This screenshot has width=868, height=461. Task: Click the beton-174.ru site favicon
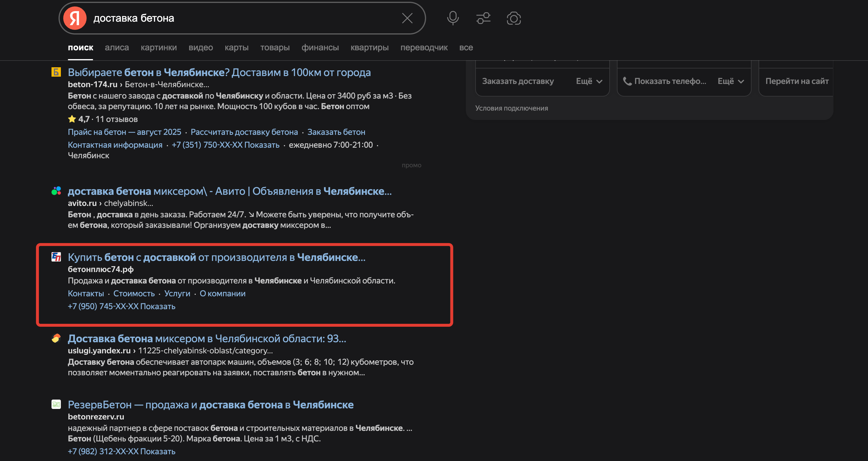tap(56, 72)
